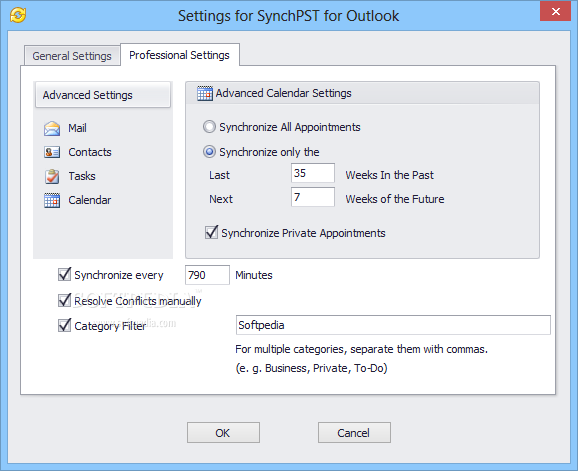Click the Mail envelope icon

click(52, 129)
